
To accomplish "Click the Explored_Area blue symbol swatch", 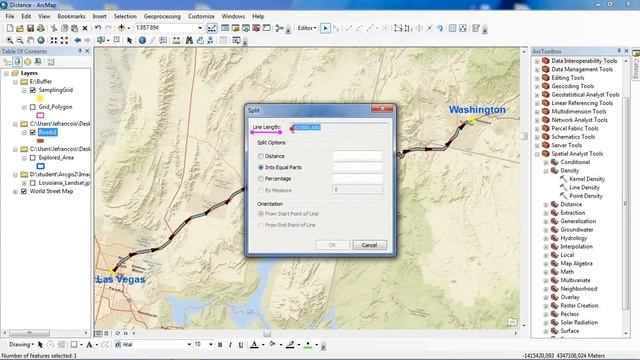I will pos(40,166).
